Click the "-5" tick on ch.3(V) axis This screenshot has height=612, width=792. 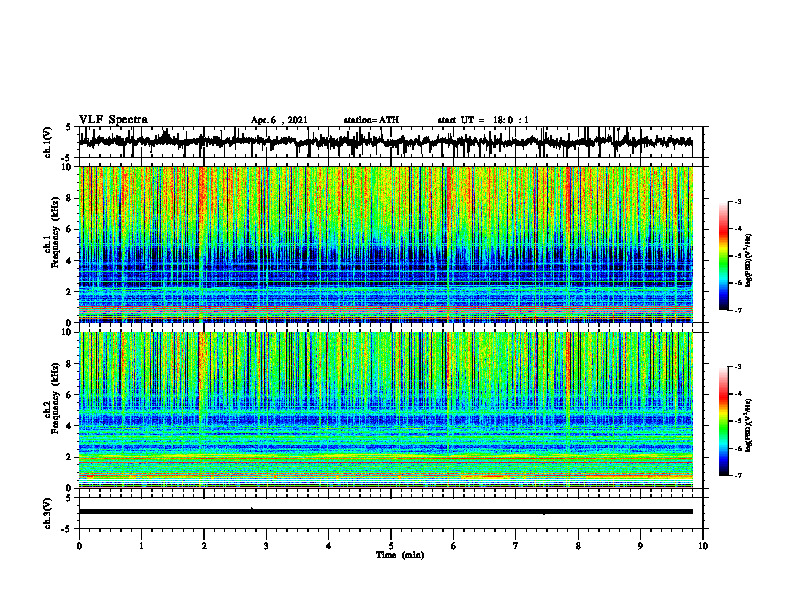67,529
